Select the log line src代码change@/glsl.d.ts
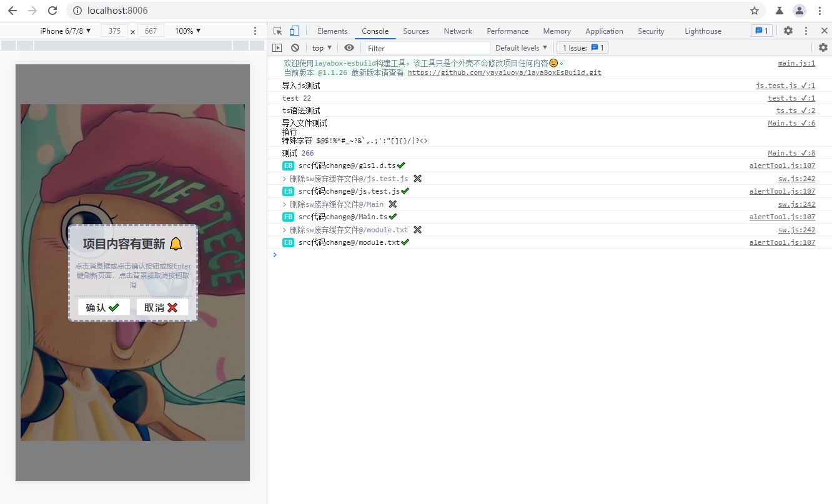Screen dimensions: 832x504 click(x=352, y=166)
